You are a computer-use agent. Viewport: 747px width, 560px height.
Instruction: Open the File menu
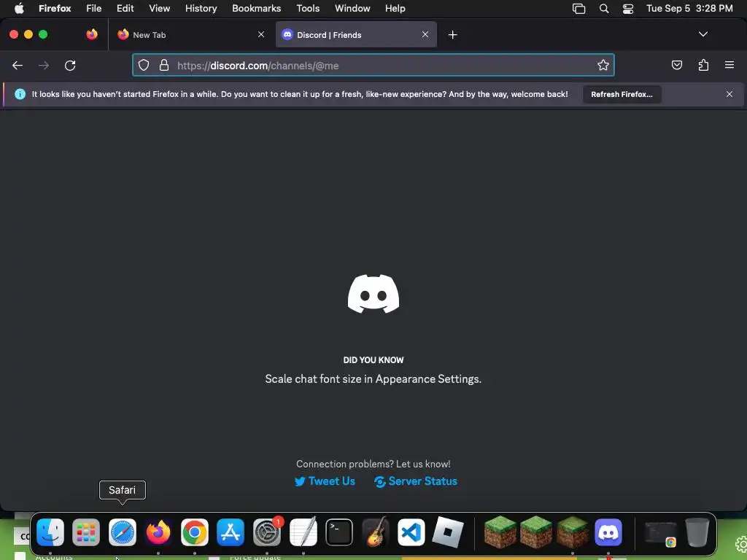coord(94,8)
